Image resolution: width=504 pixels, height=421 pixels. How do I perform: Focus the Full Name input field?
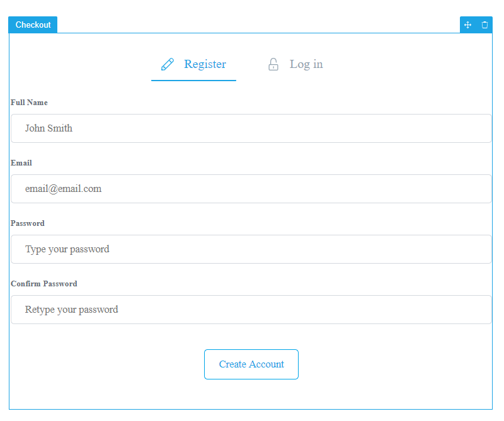tap(251, 128)
